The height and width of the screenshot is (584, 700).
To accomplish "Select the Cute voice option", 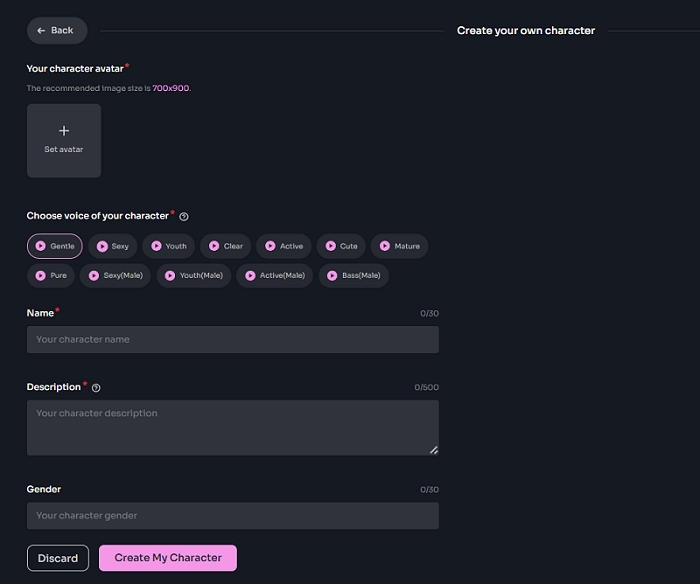I will click(x=342, y=246).
